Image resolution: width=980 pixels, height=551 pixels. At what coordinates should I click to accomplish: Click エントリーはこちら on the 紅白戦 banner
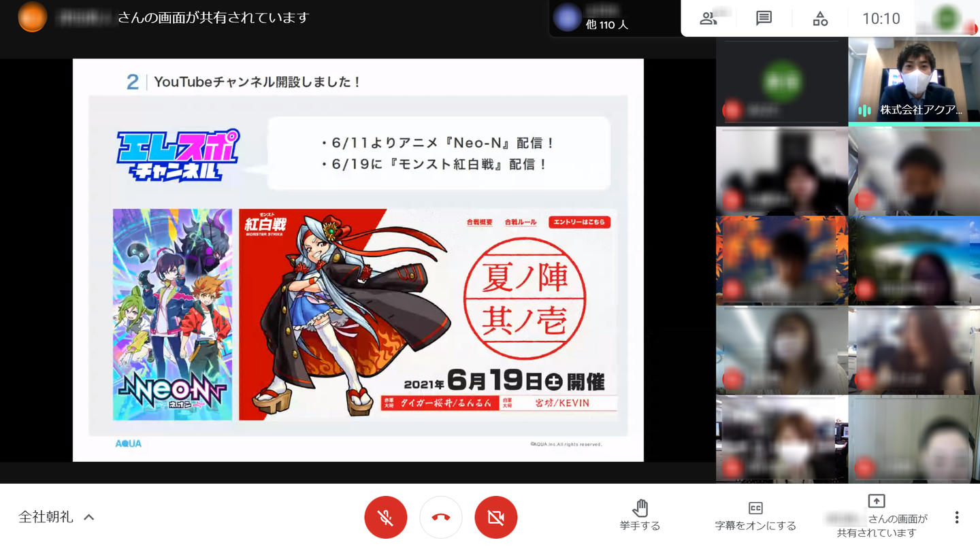tap(579, 222)
